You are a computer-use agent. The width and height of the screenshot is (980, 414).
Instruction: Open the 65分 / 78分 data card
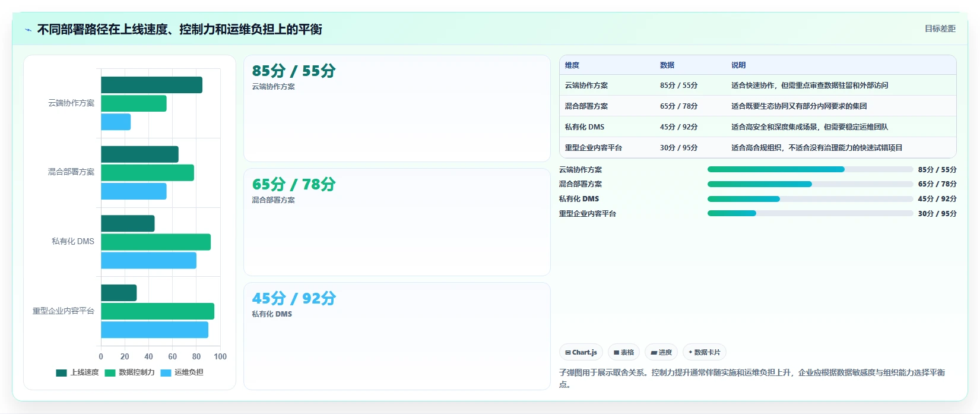[397, 222]
